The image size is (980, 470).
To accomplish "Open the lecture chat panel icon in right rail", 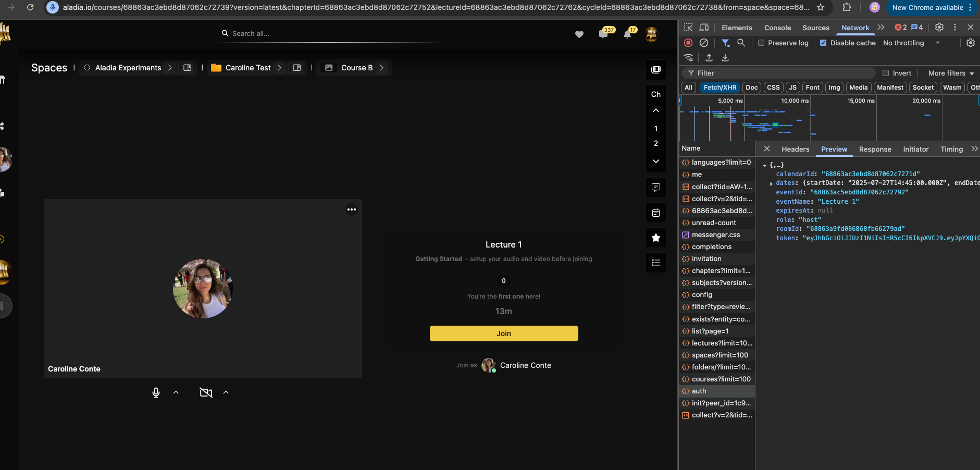I will tap(656, 188).
